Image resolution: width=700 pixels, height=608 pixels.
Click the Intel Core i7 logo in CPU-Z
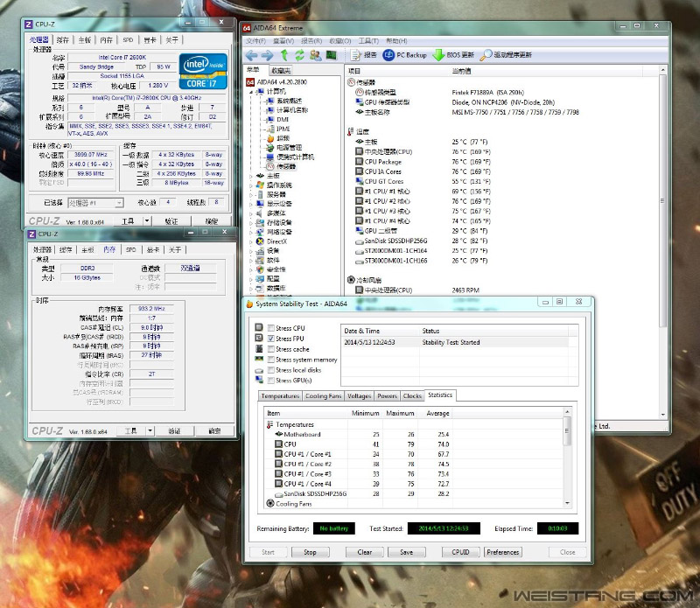coord(204,72)
